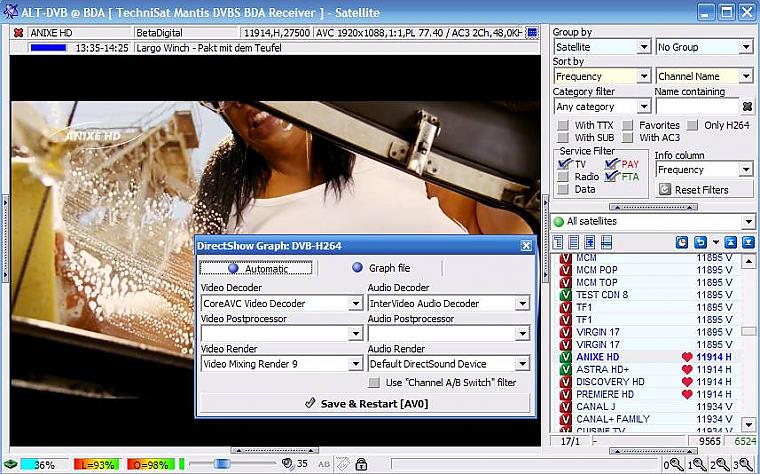
Task: Select the Graph file tab
Action: [380, 268]
